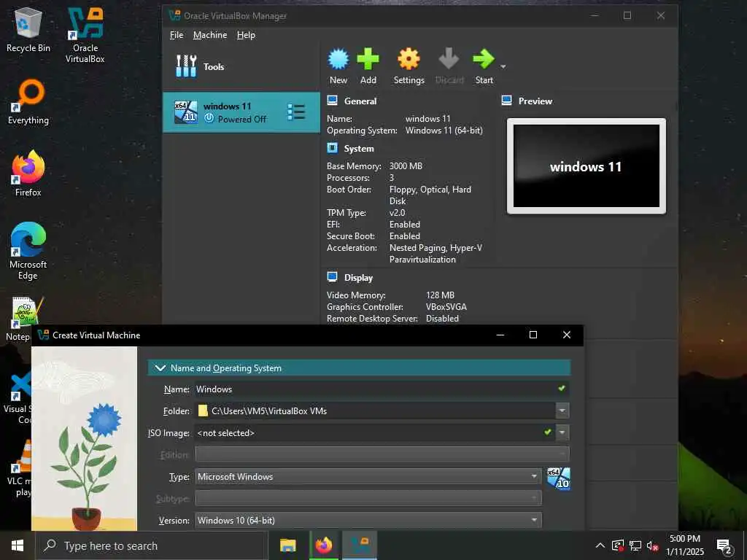Open Oracle VirtualBox desktop shortcut
This screenshot has height=560, width=747.
pyautogui.click(x=85, y=35)
